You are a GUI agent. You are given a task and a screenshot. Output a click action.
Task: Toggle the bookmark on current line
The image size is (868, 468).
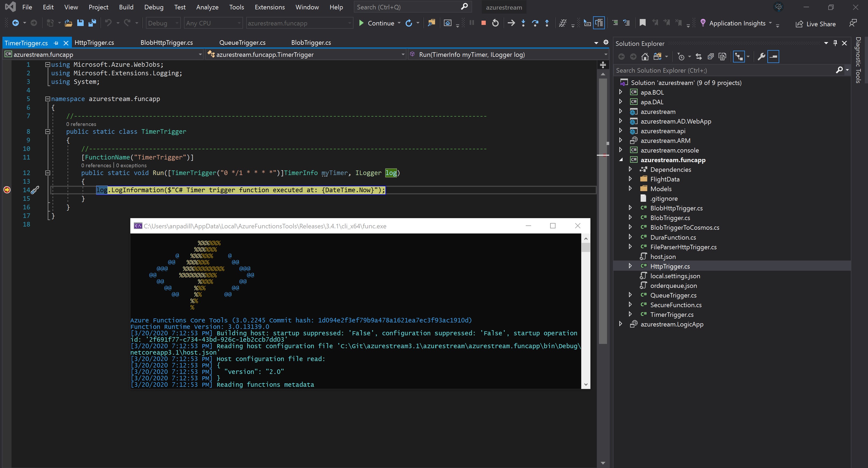[643, 23]
